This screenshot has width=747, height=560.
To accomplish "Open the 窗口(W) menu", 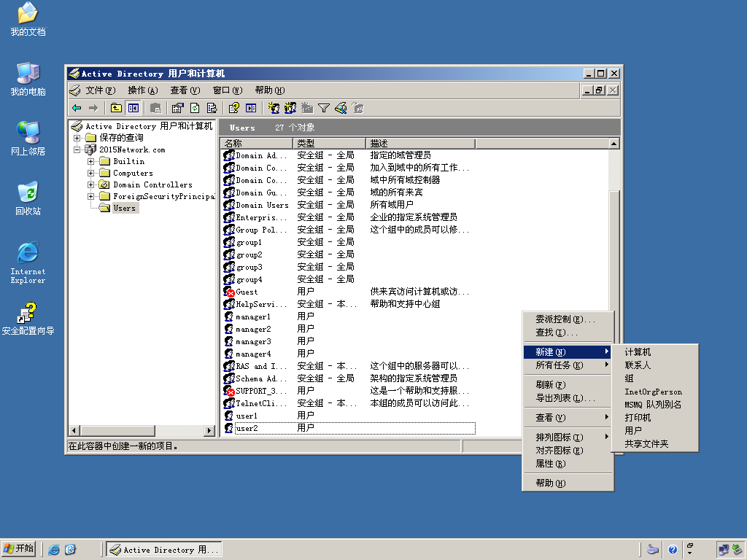I will 228,90.
